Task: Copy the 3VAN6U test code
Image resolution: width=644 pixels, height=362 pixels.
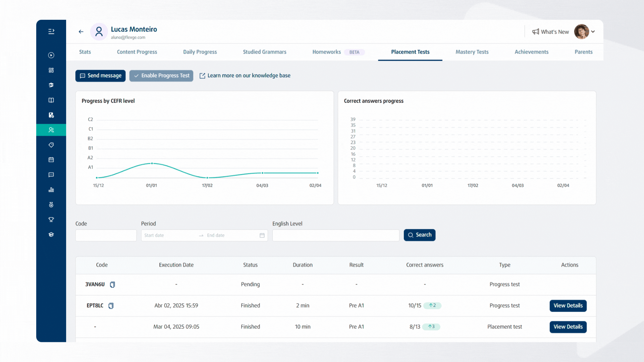Action: tap(113, 285)
